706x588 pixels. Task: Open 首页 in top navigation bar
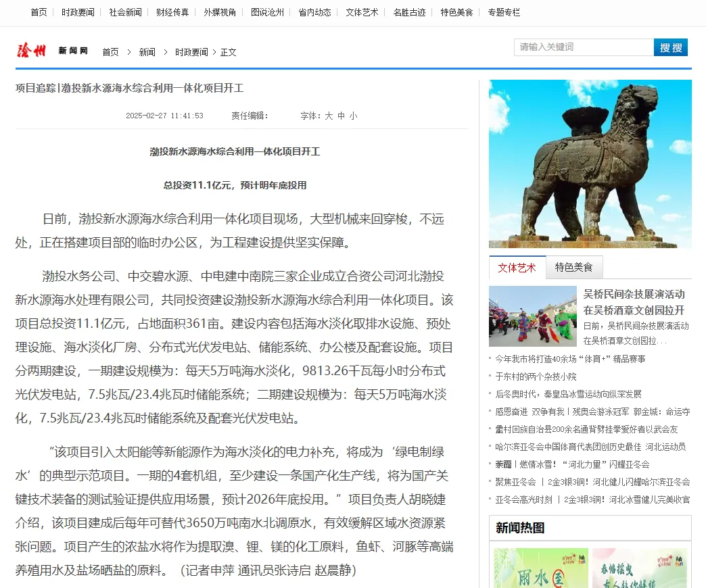click(39, 12)
